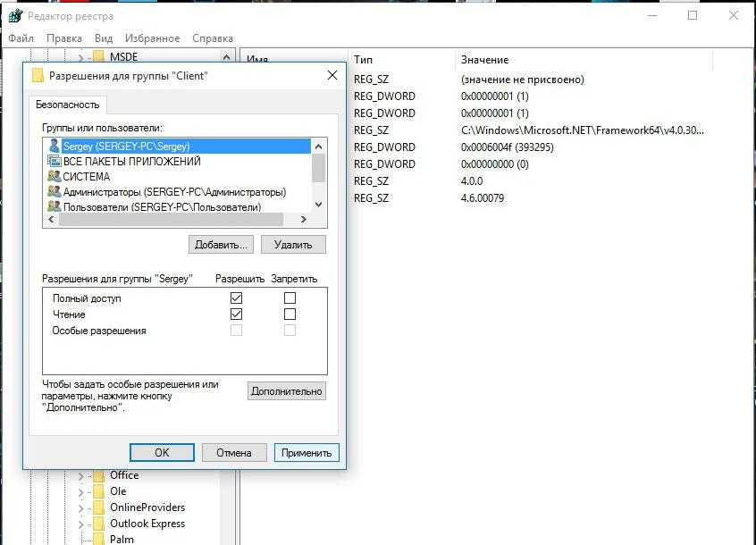Image resolution: width=756 pixels, height=545 pixels.
Task: Click the Применить button
Action: click(x=307, y=452)
